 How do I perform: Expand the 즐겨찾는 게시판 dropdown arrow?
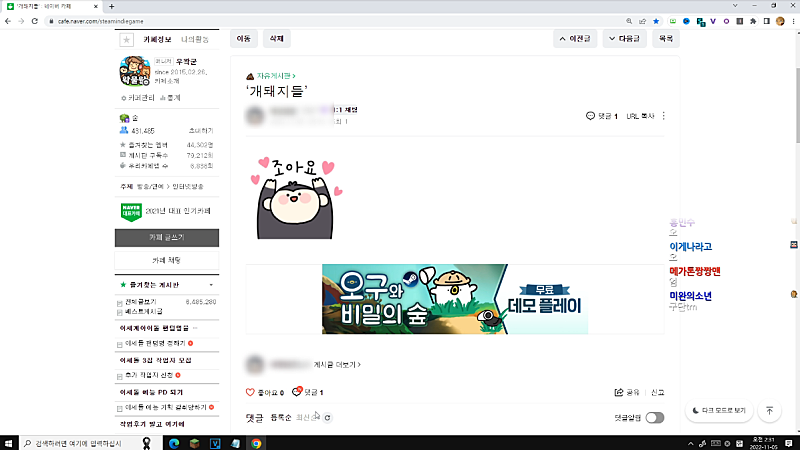pyautogui.click(x=211, y=285)
